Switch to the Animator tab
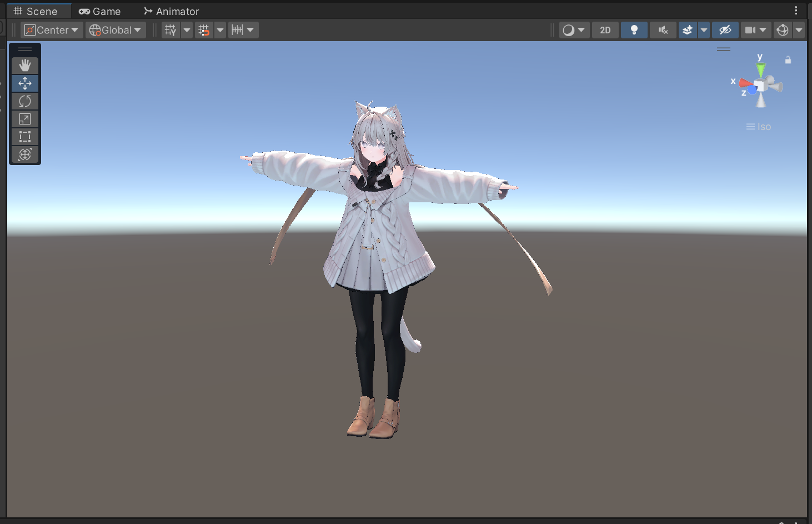The width and height of the screenshot is (812, 524). 171,11
